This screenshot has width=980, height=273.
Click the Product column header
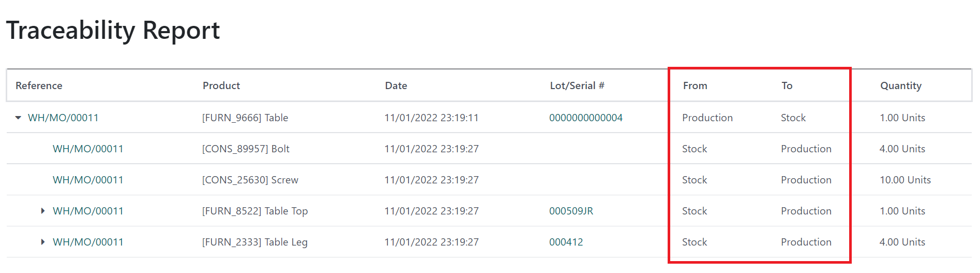tap(221, 85)
